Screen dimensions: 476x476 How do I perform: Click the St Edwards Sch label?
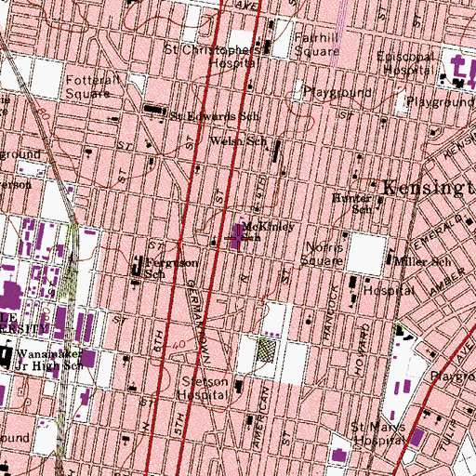[x=215, y=116]
